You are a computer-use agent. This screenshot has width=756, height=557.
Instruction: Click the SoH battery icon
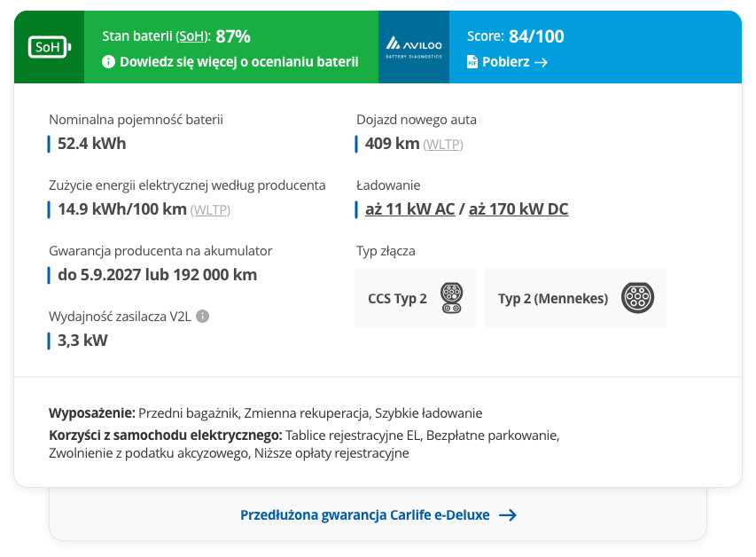click(x=50, y=47)
